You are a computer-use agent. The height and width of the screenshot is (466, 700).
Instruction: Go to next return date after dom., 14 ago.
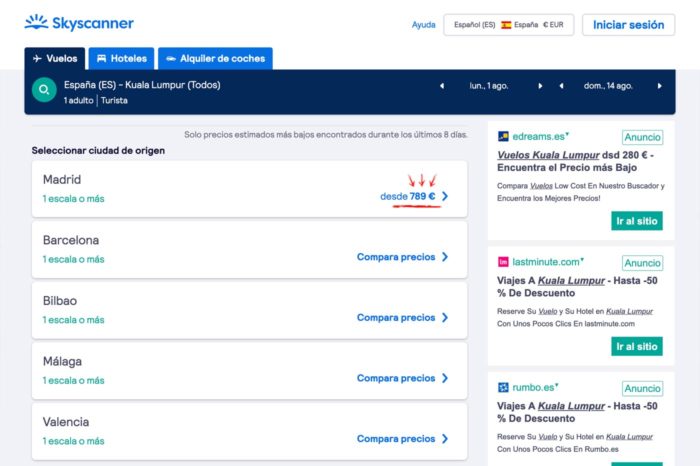pos(659,86)
